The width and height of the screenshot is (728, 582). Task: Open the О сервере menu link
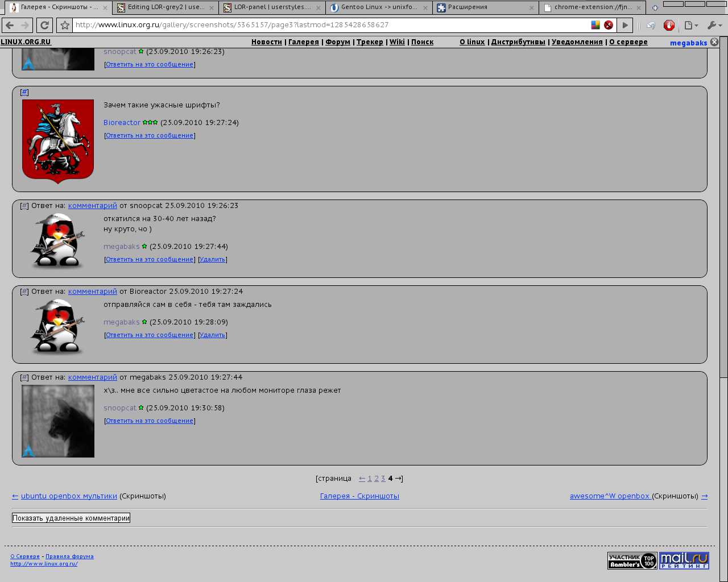(x=628, y=42)
